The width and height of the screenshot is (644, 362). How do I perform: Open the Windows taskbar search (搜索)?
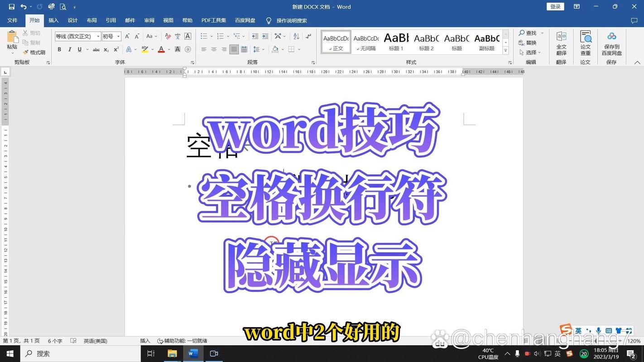tap(80, 353)
